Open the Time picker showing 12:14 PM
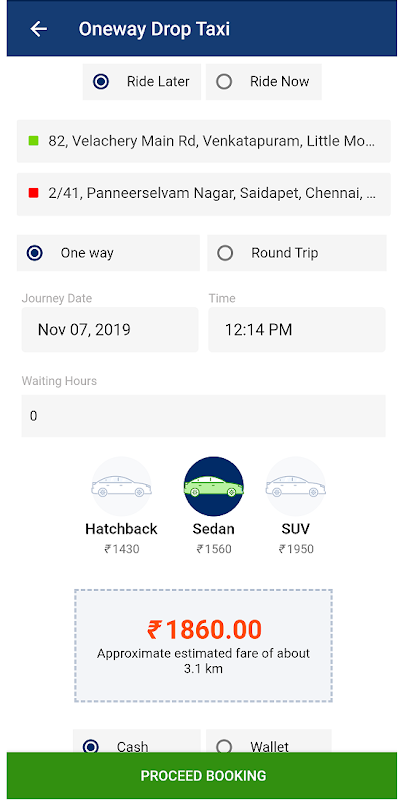The width and height of the screenshot is (403, 800). (x=297, y=330)
